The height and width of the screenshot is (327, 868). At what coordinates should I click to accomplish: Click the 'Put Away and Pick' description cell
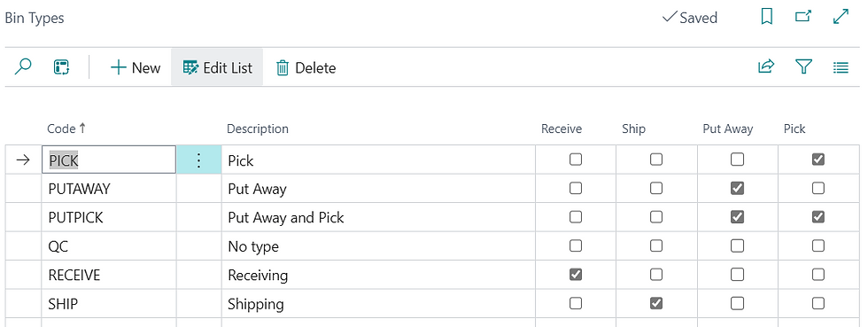(x=379, y=217)
